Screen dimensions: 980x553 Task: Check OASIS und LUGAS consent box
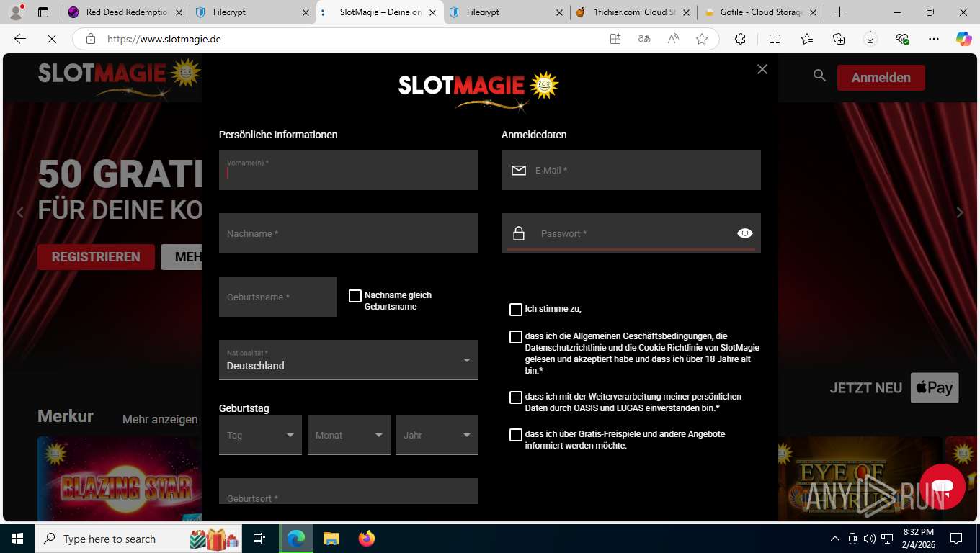pyautogui.click(x=516, y=397)
